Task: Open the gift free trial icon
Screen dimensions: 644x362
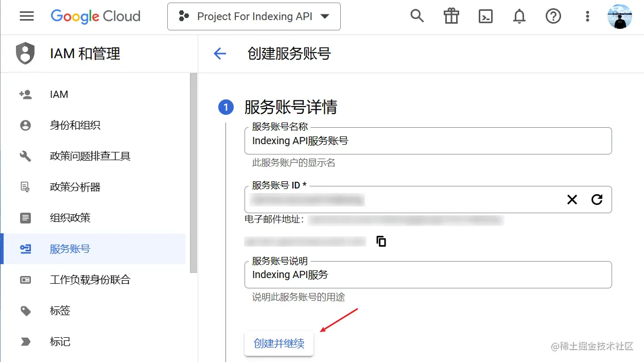Action: pos(451,16)
